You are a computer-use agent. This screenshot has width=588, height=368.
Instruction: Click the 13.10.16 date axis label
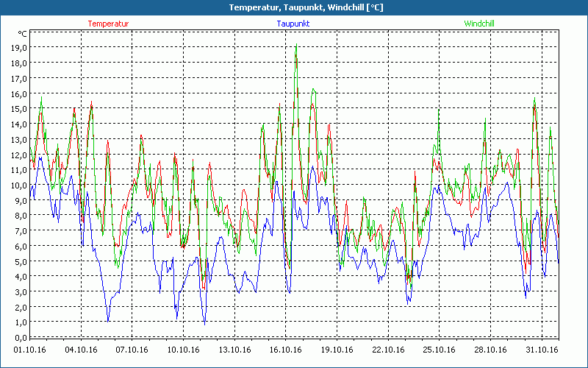[x=234, y=350]
